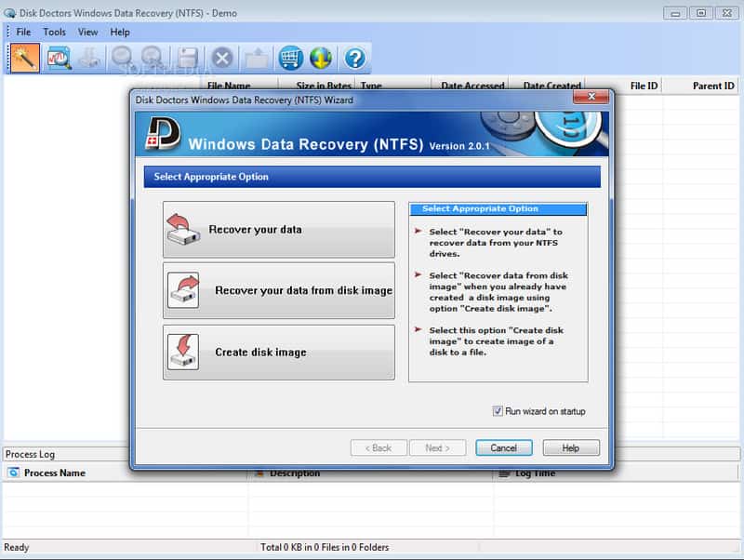Click the wizard Back button
744x560 pixels.
[x=379, y=447]
